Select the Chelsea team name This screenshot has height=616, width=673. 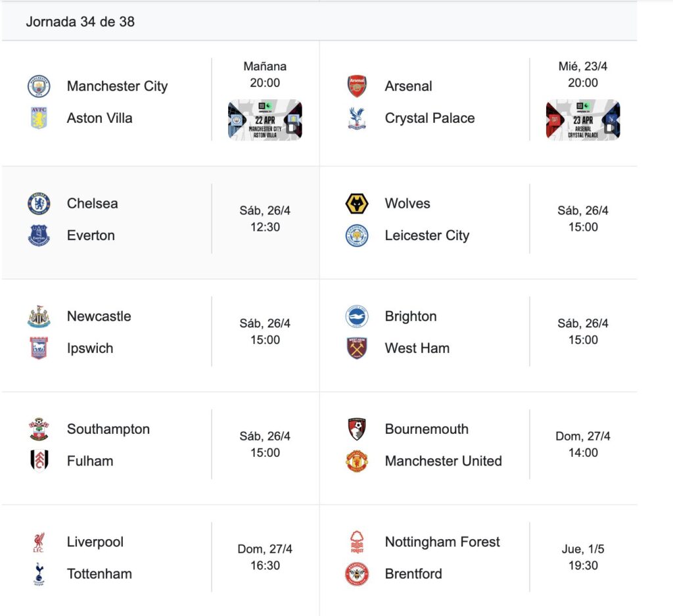(92, 204)
